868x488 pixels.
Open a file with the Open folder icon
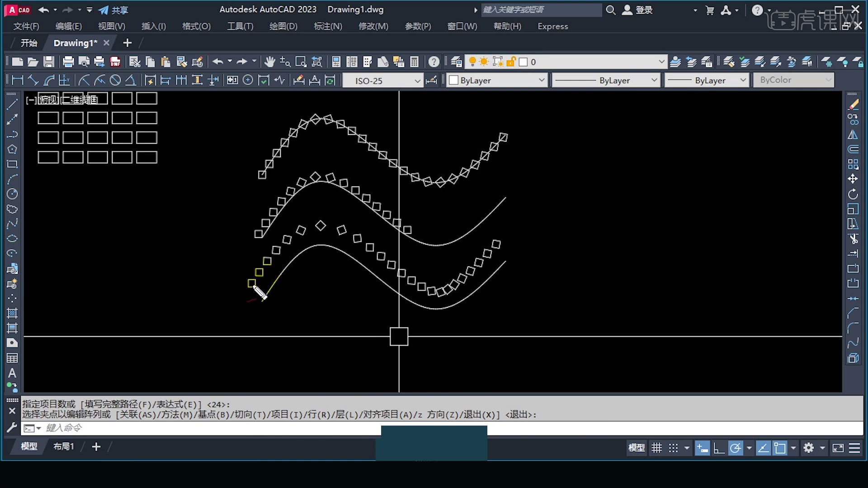33,62
